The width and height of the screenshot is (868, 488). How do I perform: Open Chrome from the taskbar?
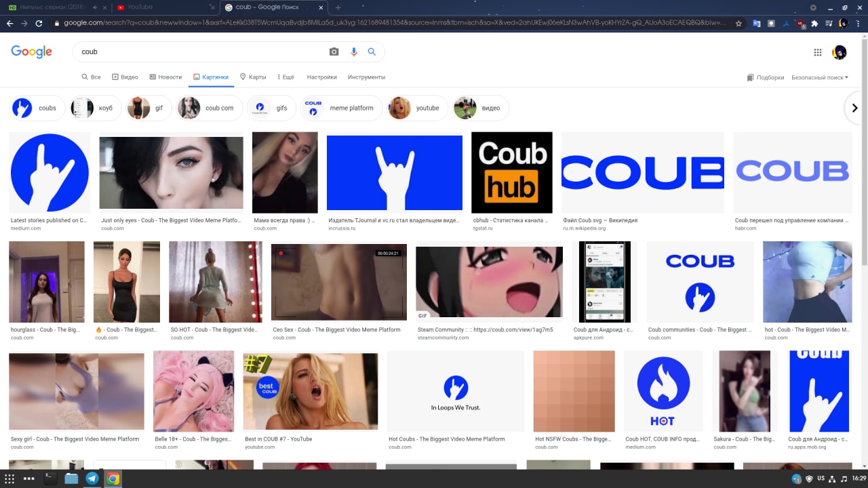coord(113,479)
